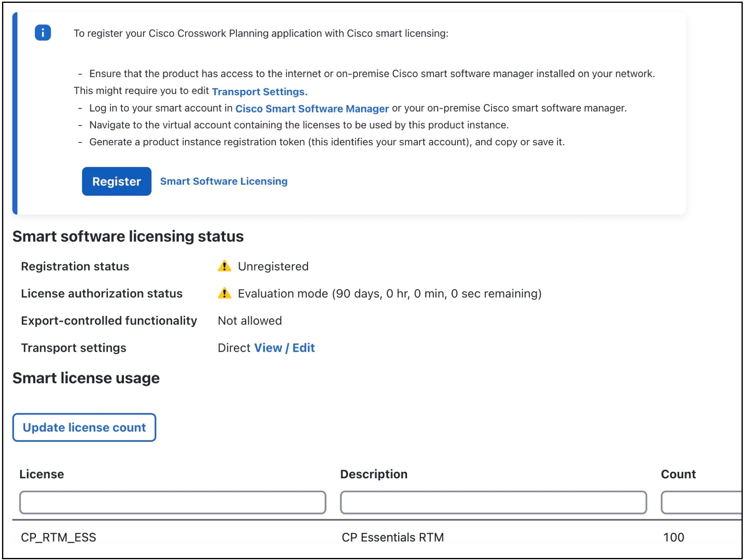Open Cisco Smart Software Manager
This screenshot has height=560, width=744.
point(312,108)
